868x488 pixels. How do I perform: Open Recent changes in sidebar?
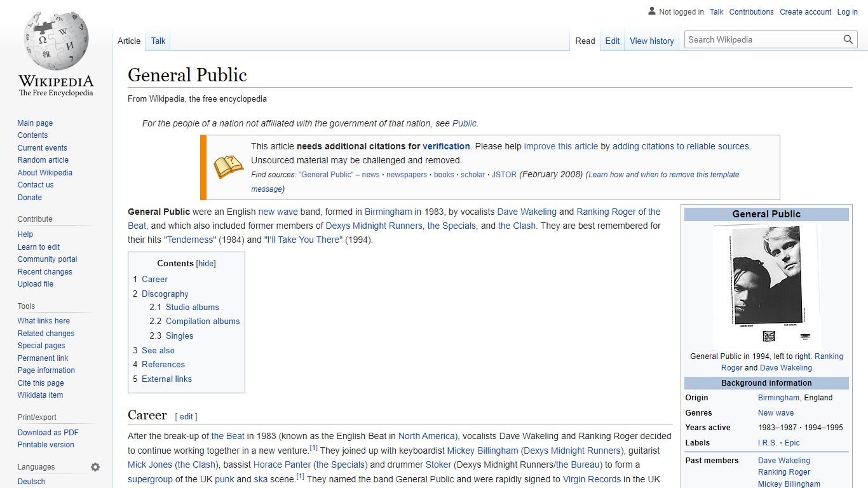pos(44,272)
